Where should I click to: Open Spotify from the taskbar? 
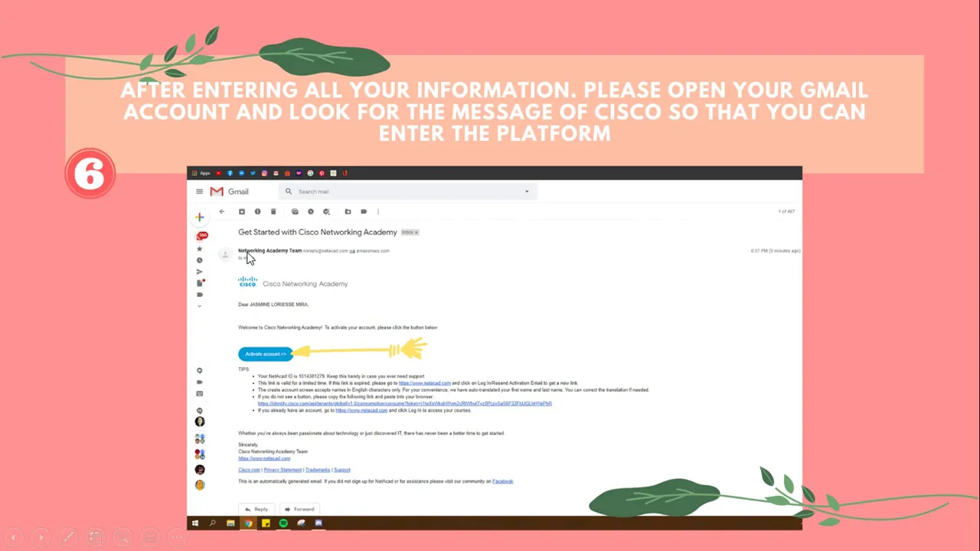[283, 523]
